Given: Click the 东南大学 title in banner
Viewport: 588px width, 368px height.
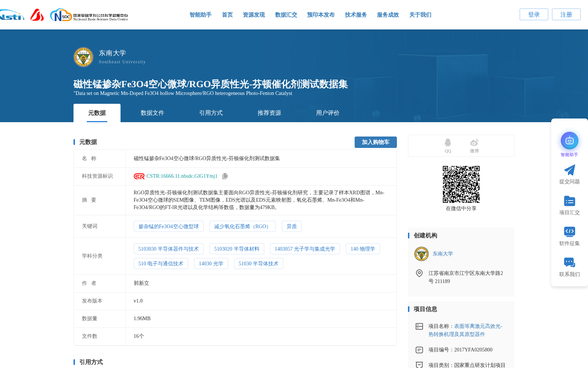Looking at the screenshot, I should 112,53.
